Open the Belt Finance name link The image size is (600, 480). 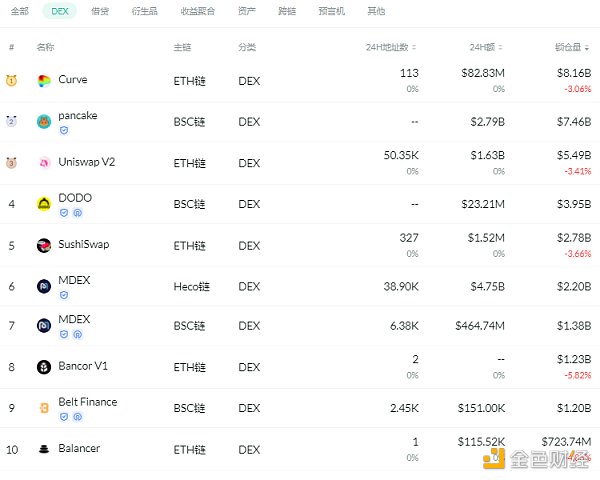(x=88, y=402)
